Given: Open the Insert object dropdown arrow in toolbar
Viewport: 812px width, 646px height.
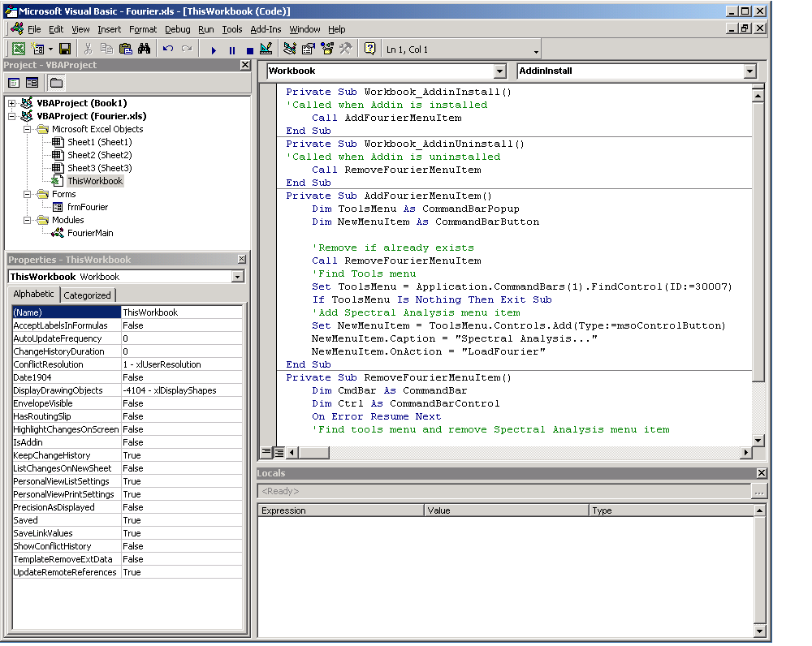Looking at the screenshot, I should 50,50.
